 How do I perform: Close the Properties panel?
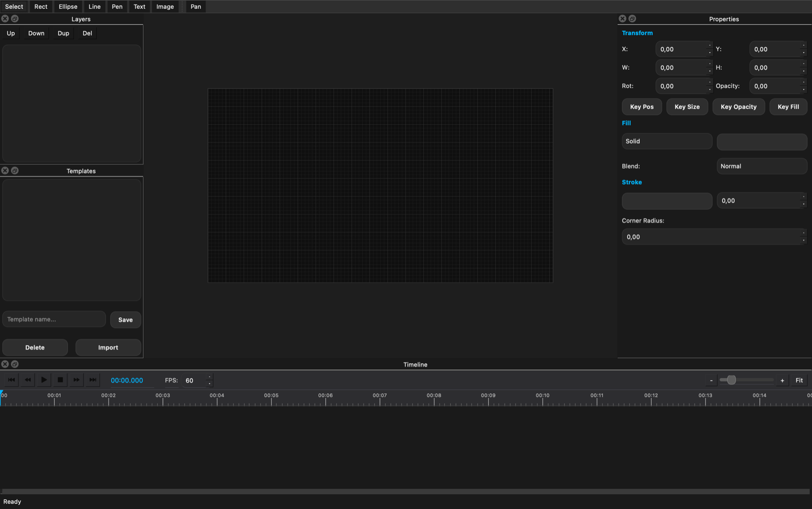pyautogui.click(x=623, y=19)
